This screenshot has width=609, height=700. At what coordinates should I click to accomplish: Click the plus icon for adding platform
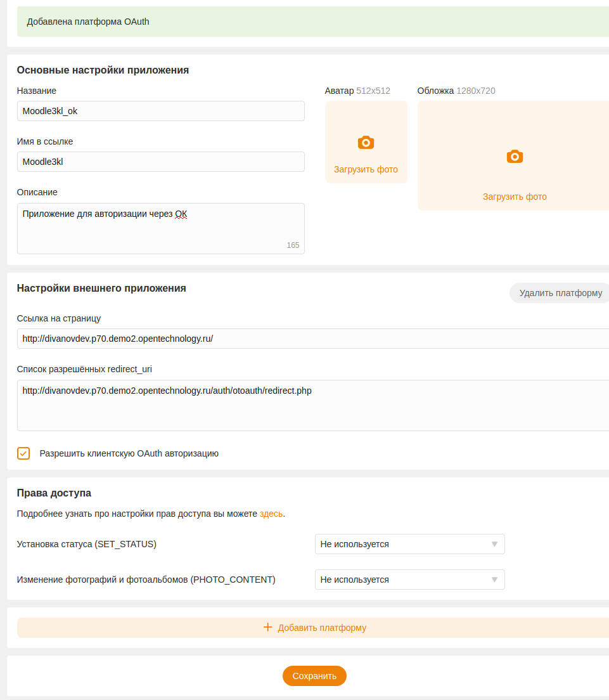(x=267, y=627)
